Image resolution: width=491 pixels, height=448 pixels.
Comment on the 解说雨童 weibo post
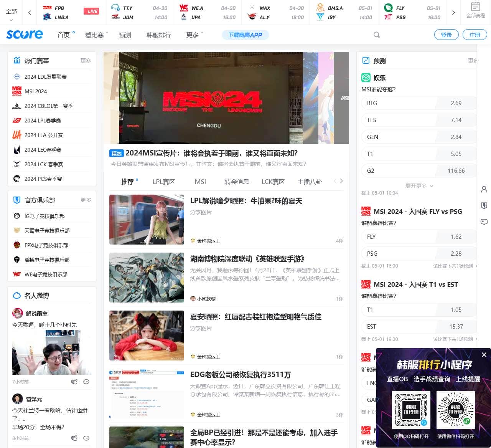(86, 382)
